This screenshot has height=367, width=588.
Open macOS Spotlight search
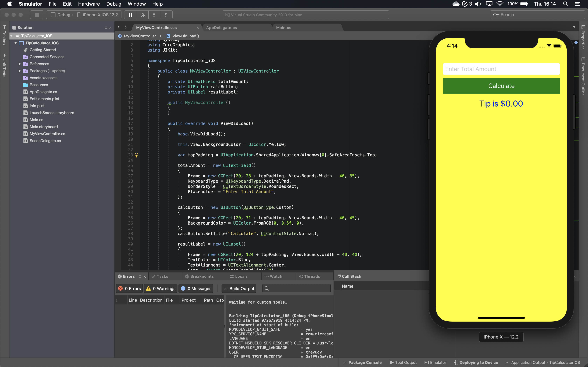point(565,4)
